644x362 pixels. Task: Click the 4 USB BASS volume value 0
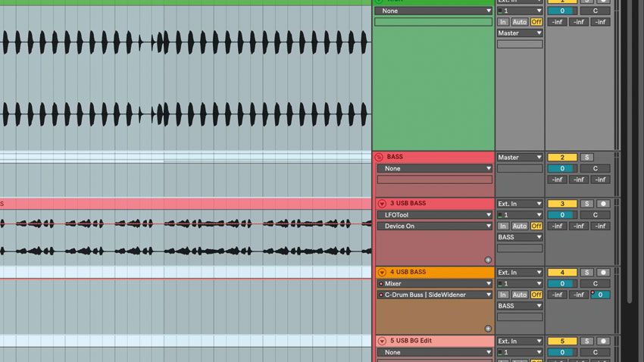(x=562, y=283)
